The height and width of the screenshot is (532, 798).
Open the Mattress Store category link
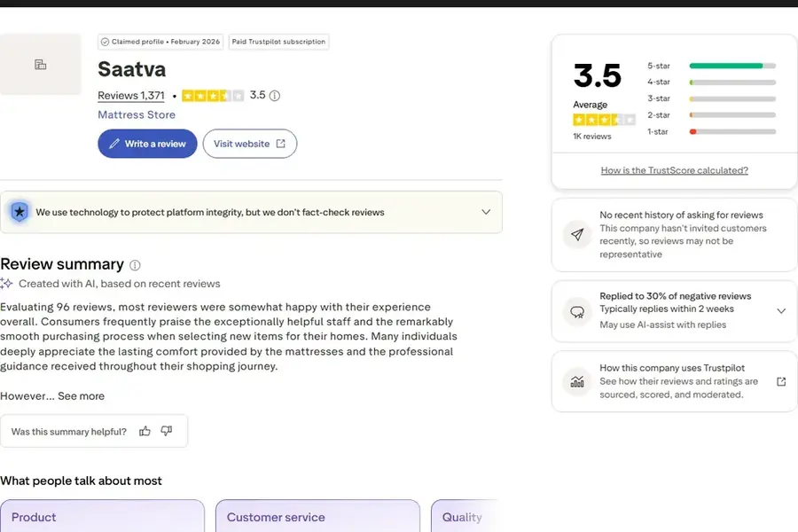(137, 115)
